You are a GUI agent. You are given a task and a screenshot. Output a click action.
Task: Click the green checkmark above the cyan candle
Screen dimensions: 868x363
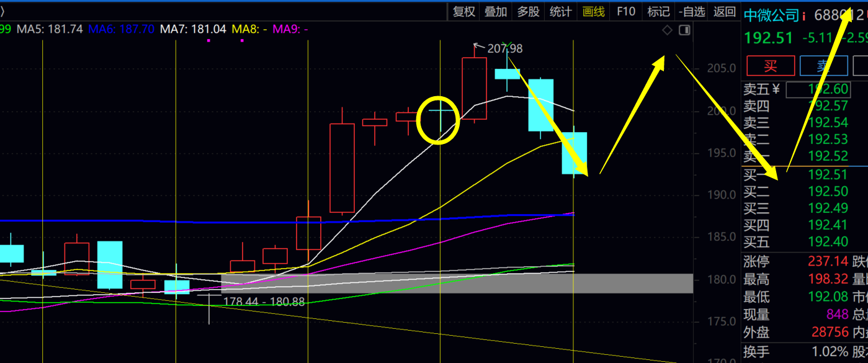click(507, 45)
